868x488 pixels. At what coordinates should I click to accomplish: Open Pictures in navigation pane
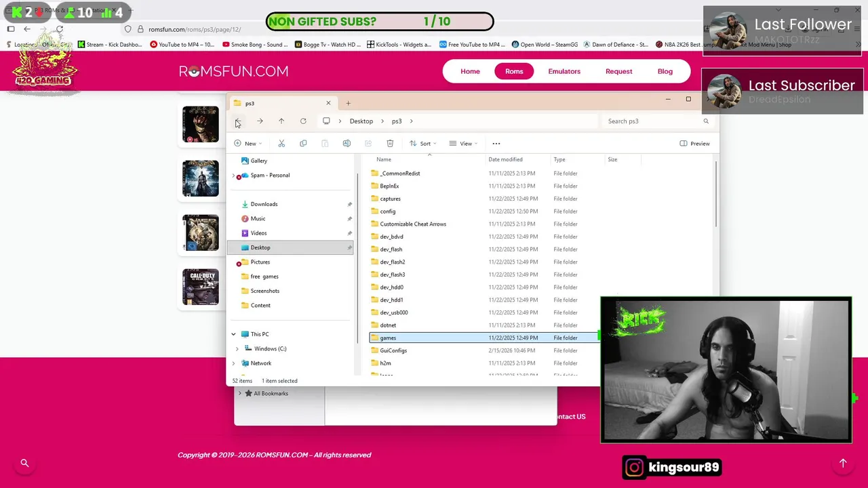point(260,262)
